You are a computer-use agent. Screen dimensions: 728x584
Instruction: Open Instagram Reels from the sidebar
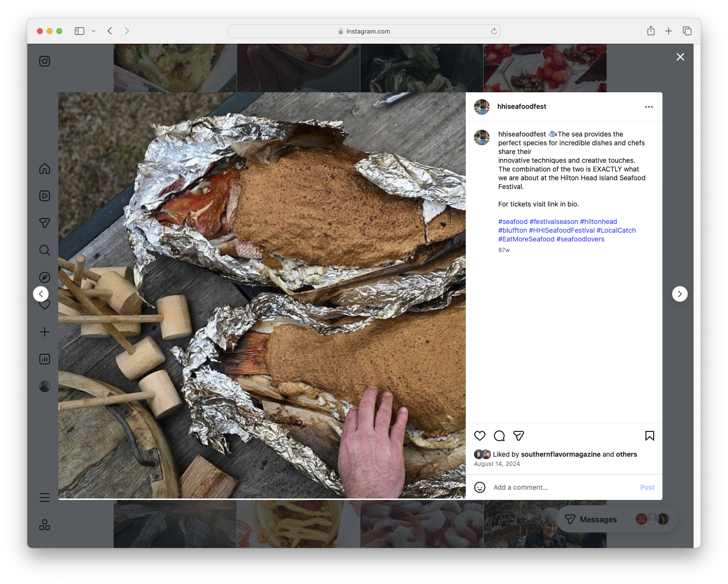click(44, 196)
